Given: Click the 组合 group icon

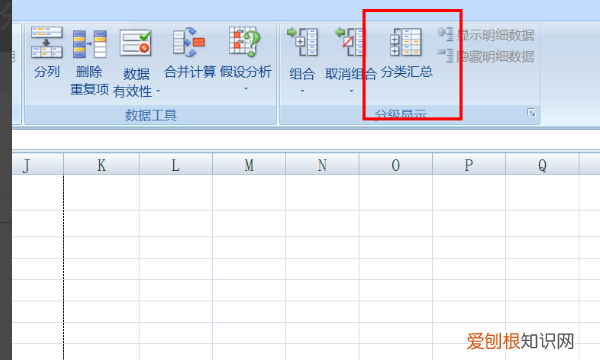Looking at the screenshot, I should pyautogui.click(x=302, y=42).
